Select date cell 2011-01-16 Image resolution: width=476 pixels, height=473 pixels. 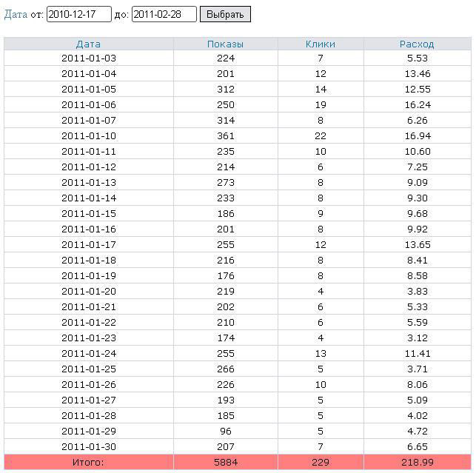89,229
